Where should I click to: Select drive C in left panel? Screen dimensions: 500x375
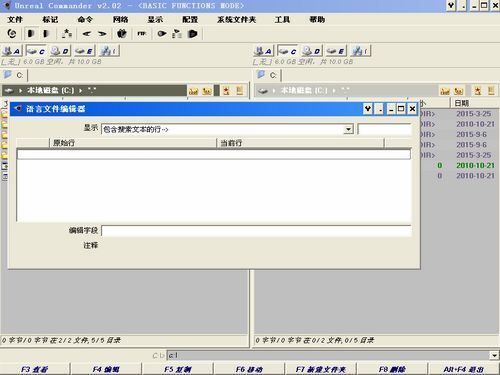36,51
